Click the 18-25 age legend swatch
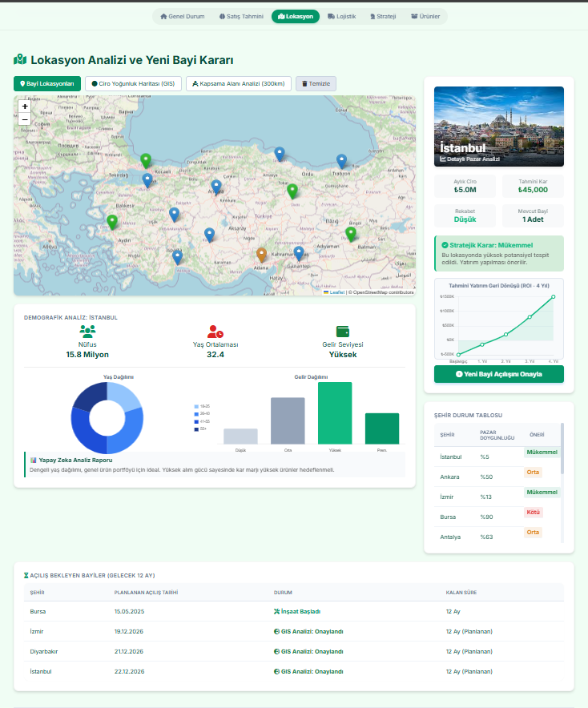The image size is (588, 708). click(196, 406)
